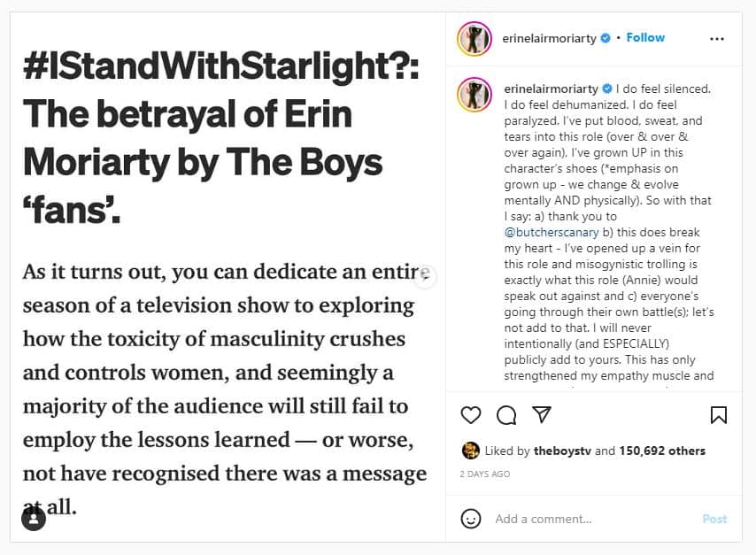
Task: Follow erinelairmoriarty
Action: 645,37
